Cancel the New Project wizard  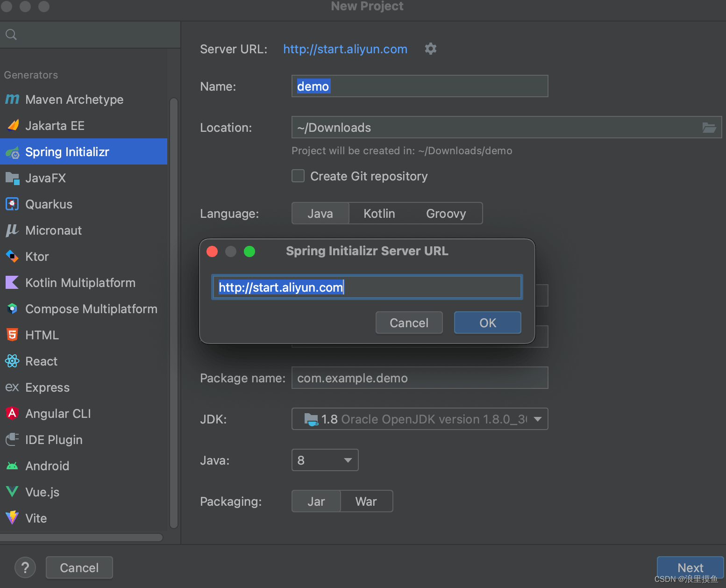click(79, 567)
